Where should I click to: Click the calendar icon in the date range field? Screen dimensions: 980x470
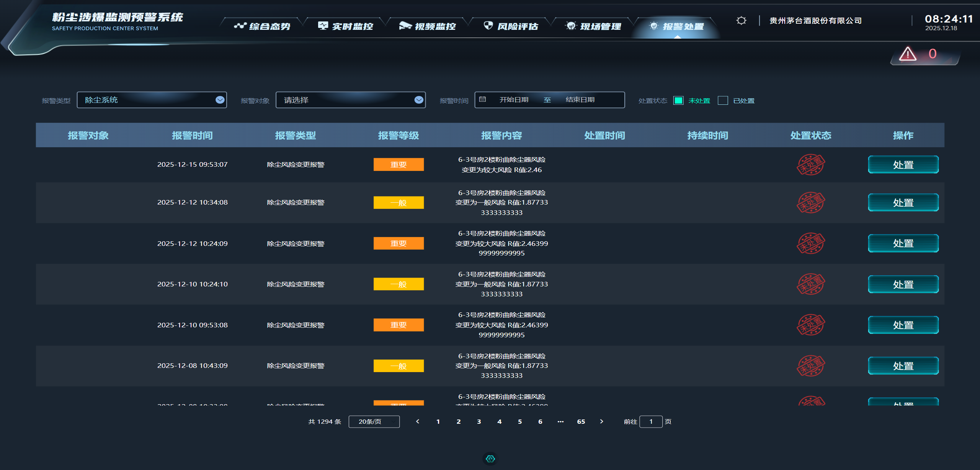(x=483, y=99)
